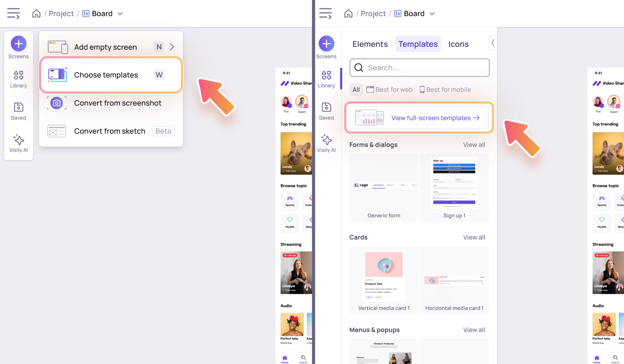Viewport: 624px width, 364px height.
Task: Click the home icon in left breadcrumb
Action: coord(36,14)
